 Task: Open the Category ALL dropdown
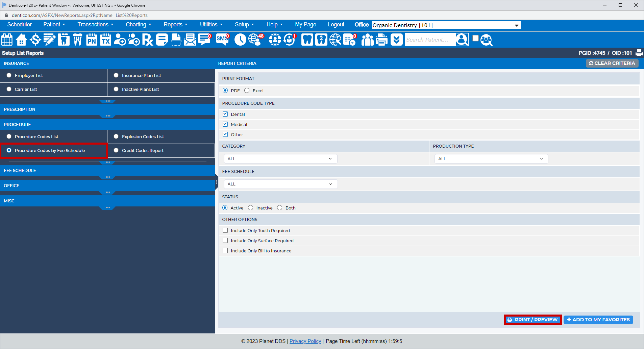280,158
